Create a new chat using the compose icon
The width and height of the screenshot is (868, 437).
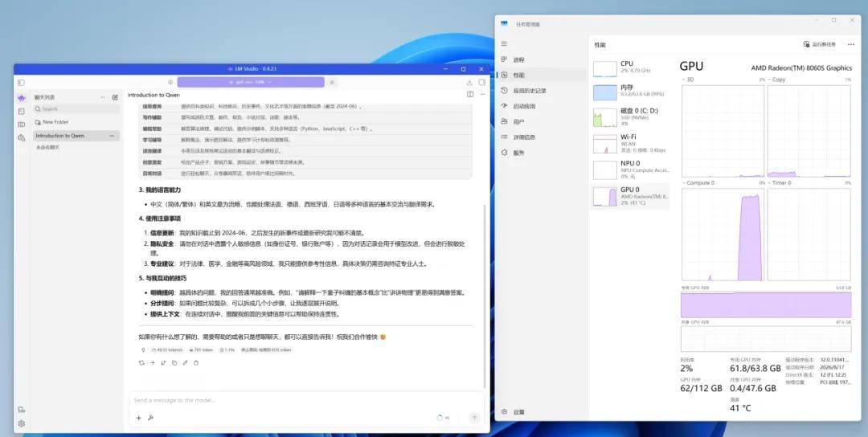click(115, 97)
